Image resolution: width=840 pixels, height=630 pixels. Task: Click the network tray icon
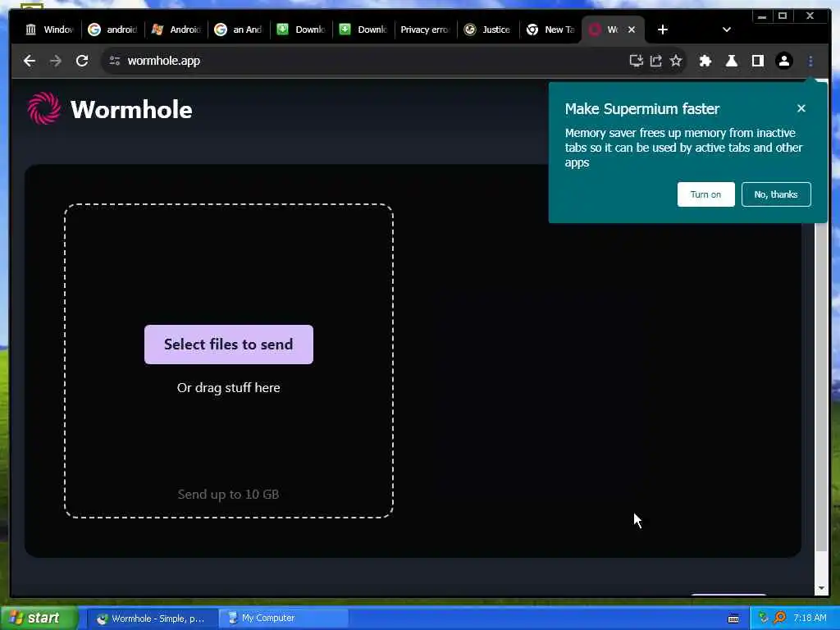[x=764, y=618]
